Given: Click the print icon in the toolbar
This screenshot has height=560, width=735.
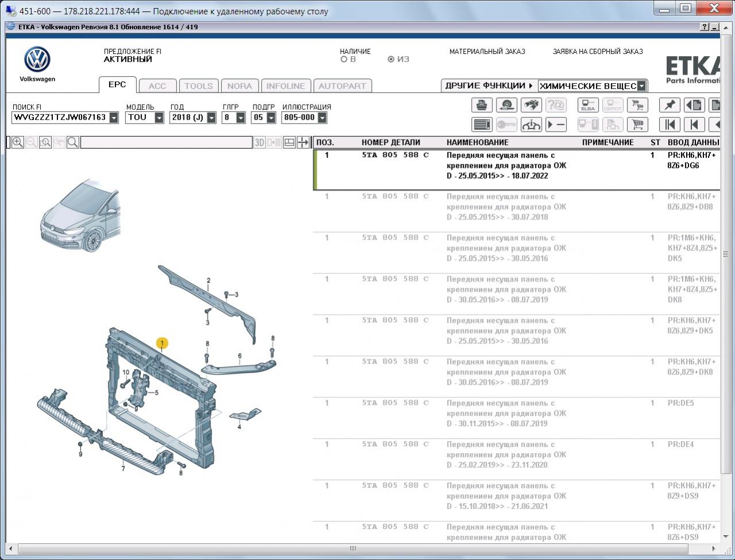Looking at the screenshot, I should 482,105.
